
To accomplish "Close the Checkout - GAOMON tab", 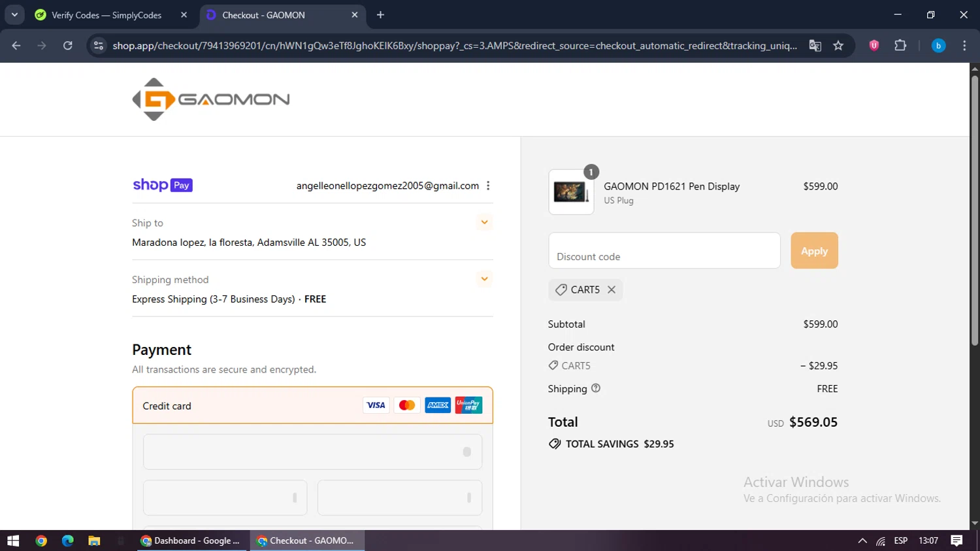I will coord(355,15).
